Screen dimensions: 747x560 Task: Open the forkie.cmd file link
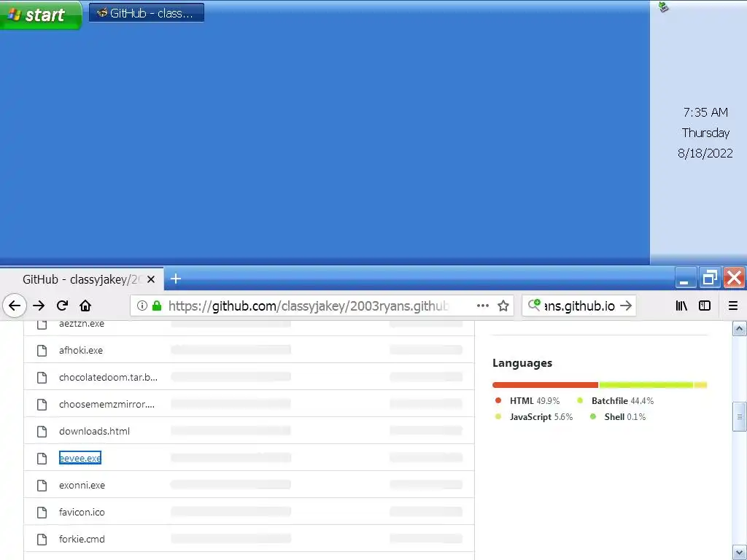[82, 539]
